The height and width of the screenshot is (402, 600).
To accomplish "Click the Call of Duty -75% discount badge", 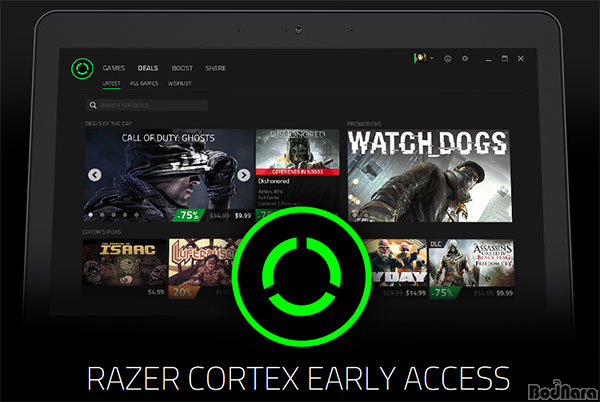I will coord(188,215).
